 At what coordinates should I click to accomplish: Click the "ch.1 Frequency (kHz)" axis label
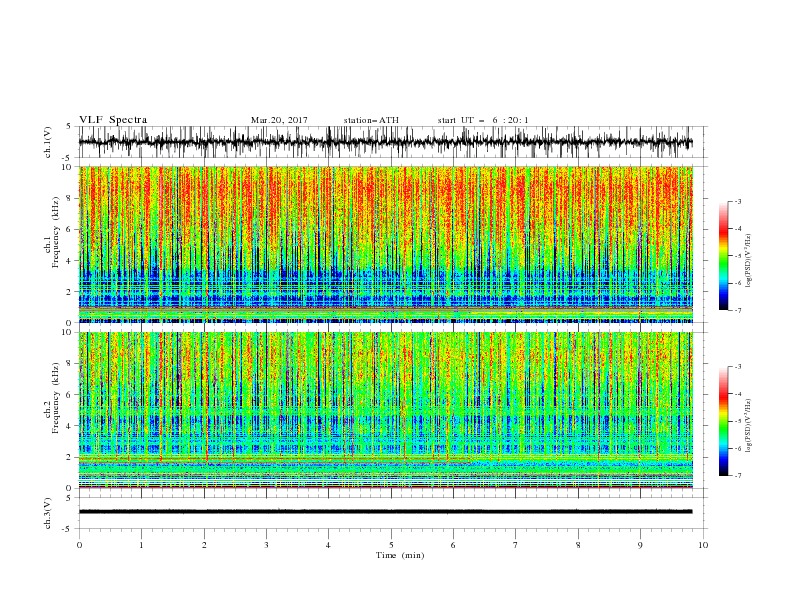pos(52,230)
